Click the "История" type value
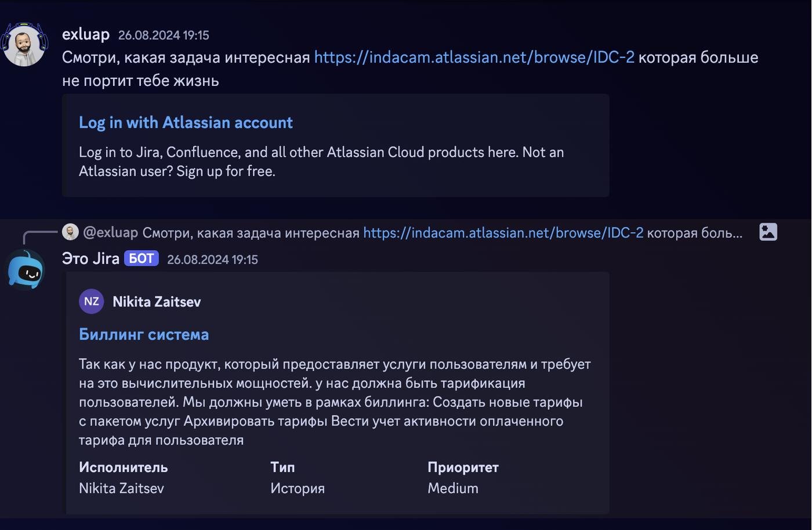Screen dimensions: 812x530 tap(298, 488)
